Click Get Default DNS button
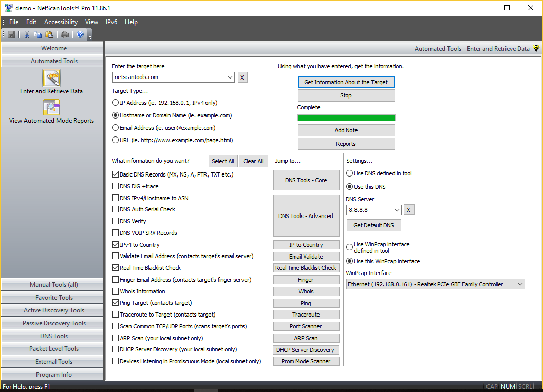Screen dimensions: 543x392 pyautogui.click(x=373, y=225)
